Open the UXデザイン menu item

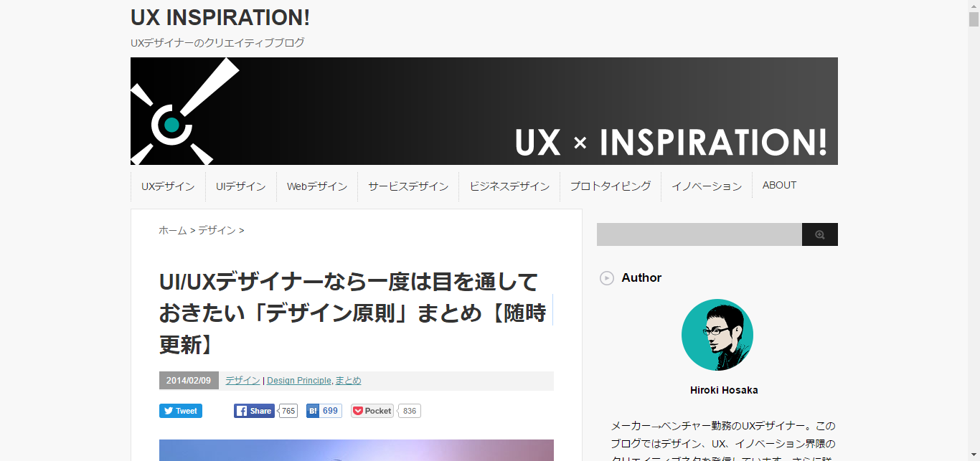coord(168,186)
